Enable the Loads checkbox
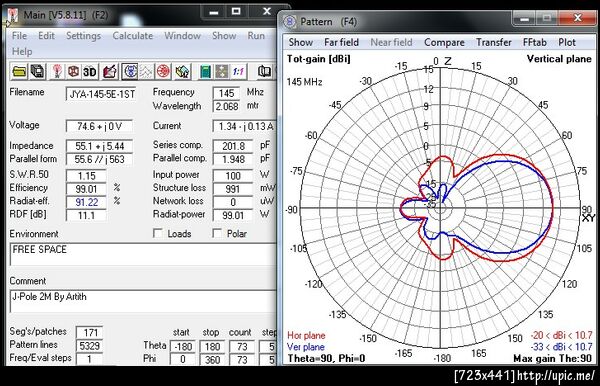Image resolution: width=600 pixels, height=386 pixels. (x=157, y=233)
